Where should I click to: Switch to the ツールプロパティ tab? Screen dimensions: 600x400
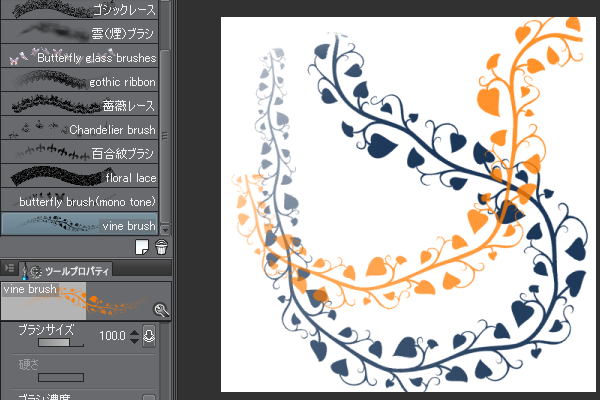pos(67,271)
